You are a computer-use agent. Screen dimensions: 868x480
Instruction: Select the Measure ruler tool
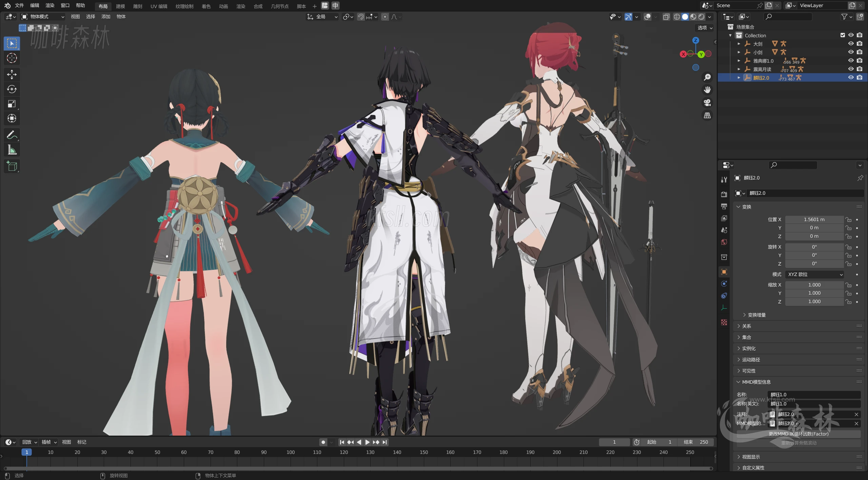(12, 150)
